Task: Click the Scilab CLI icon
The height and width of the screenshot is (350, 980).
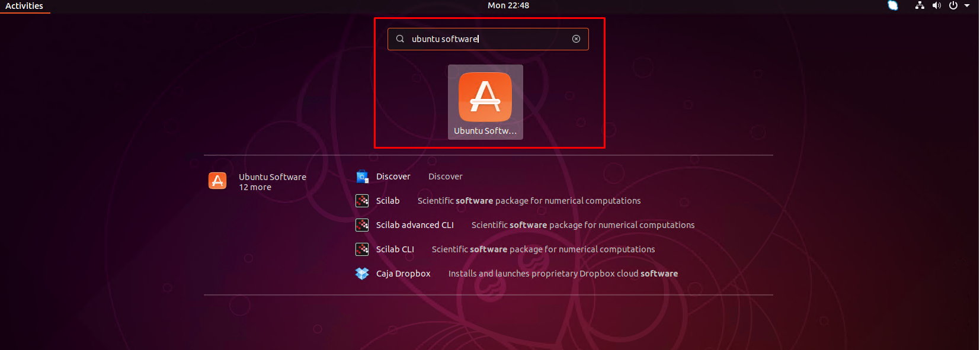Action: pos(362,249)
